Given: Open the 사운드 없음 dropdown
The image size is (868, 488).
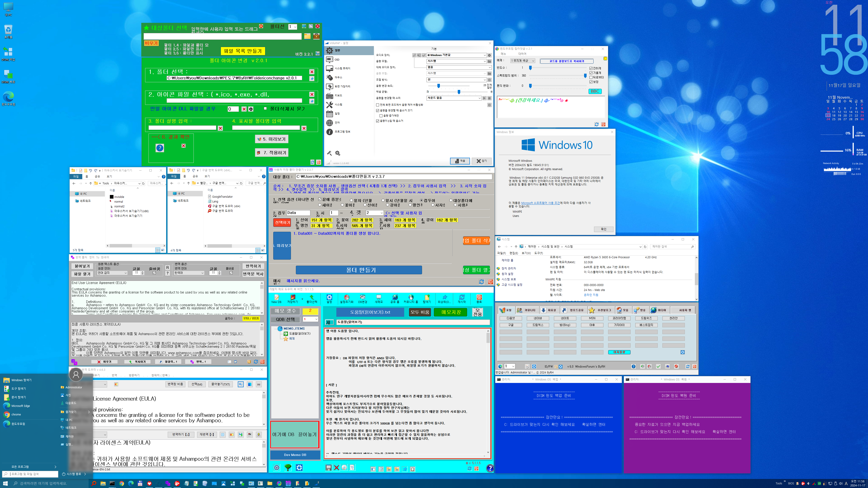Looking at the screenshot, I should point(454,98).
